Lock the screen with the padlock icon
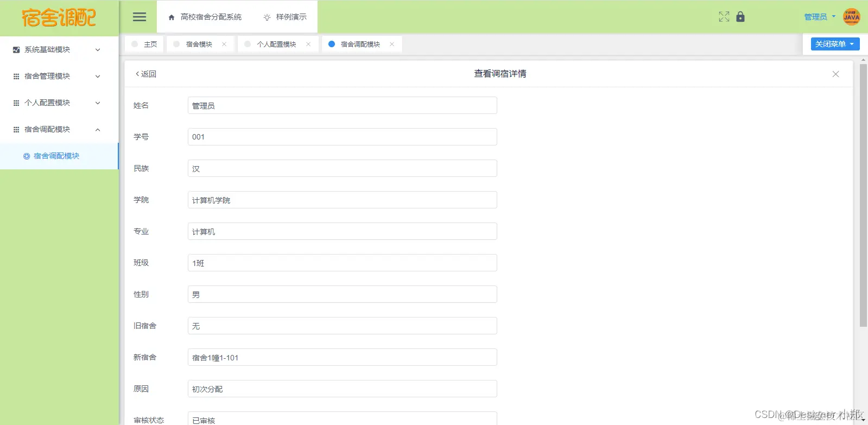Viewport: 868px width, 425px height. coord(740,17)
